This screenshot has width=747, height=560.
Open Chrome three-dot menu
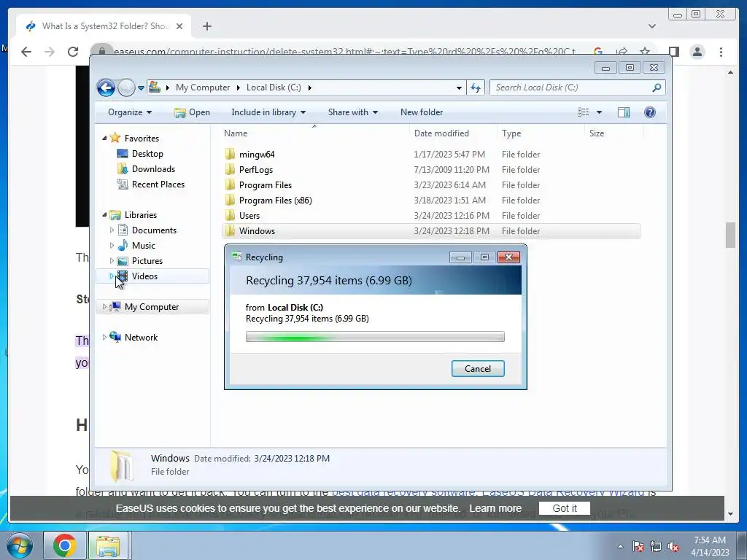[x=721, y=52]
